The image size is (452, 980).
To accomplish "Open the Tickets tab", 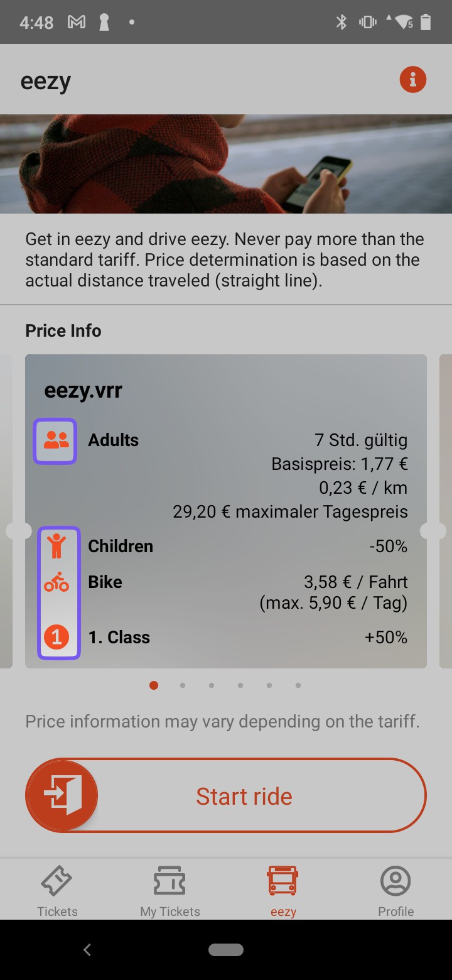I will click(x=57, y=891).
